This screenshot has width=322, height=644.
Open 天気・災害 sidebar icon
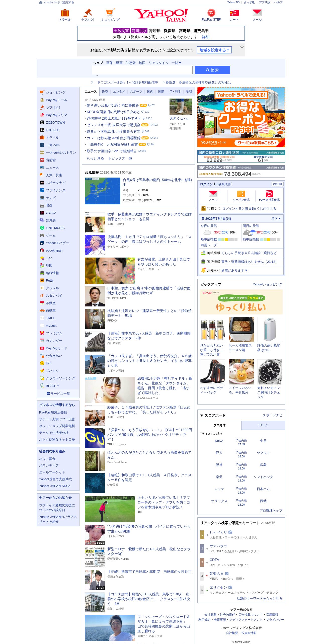click(x=42, y=175)
